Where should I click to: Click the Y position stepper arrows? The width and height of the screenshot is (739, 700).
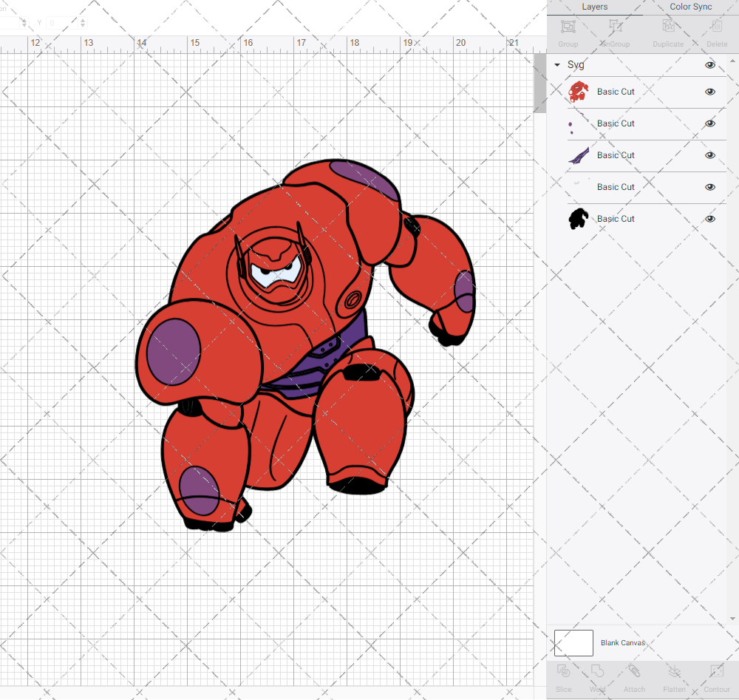pos(83,23)
